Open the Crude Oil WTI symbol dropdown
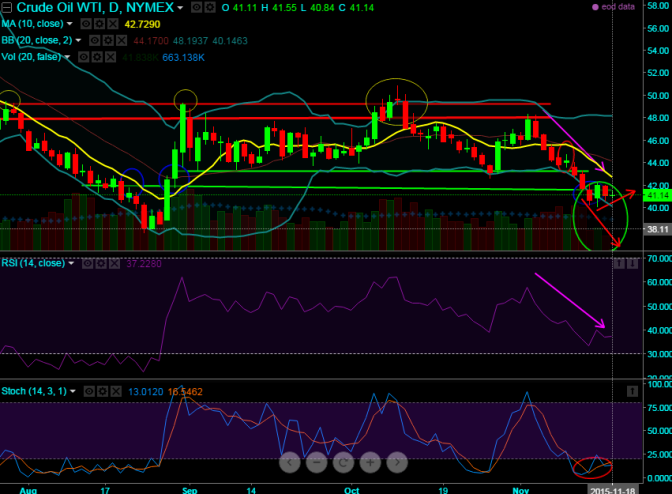The width and height of the screenshot is (672, 494). click(x=180, y=8)
